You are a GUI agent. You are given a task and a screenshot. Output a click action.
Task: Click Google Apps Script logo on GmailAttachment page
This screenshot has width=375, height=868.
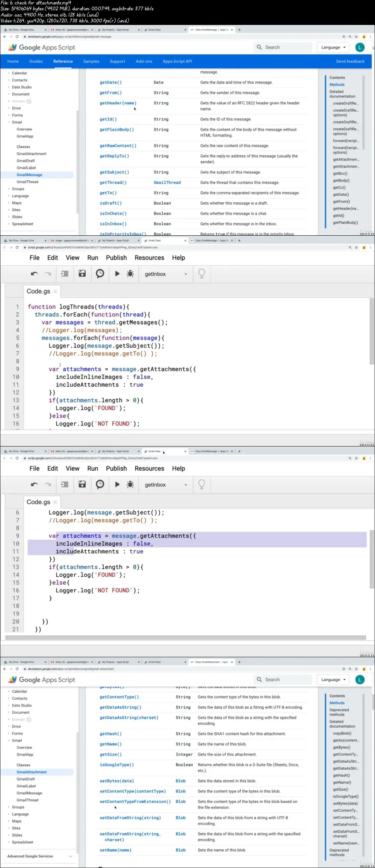coord(42,680)
